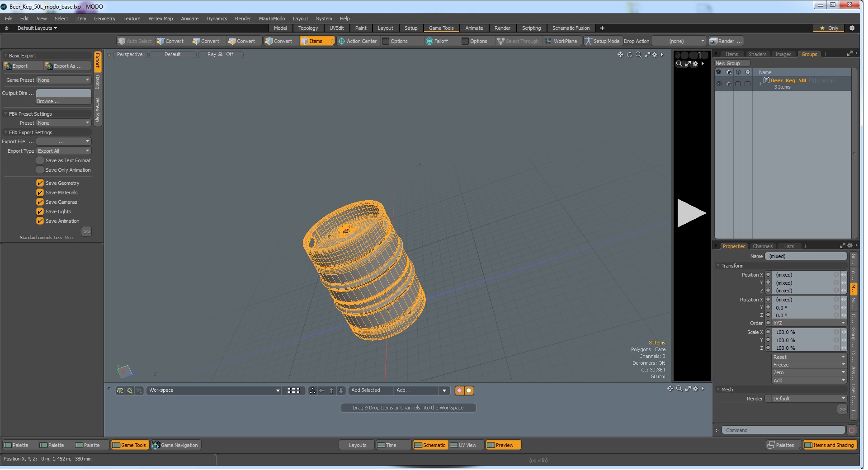Uncheck Save Lights
The height and width of the screenshot is (470, 868).
pos(40,211)
